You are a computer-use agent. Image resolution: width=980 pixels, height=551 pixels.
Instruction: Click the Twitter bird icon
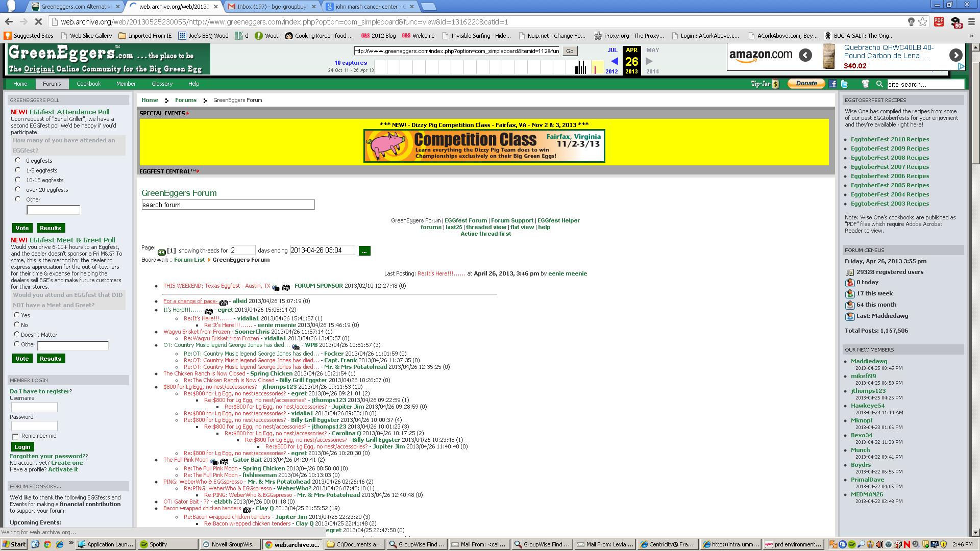point(845,84)
